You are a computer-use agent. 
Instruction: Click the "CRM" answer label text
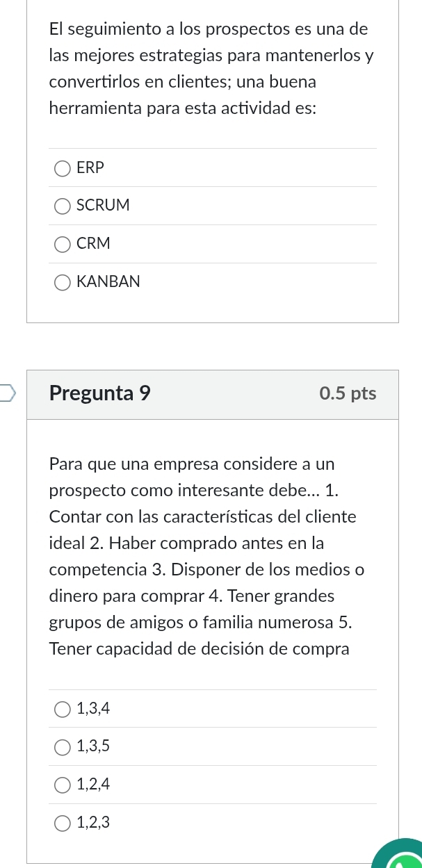[94, 245]
